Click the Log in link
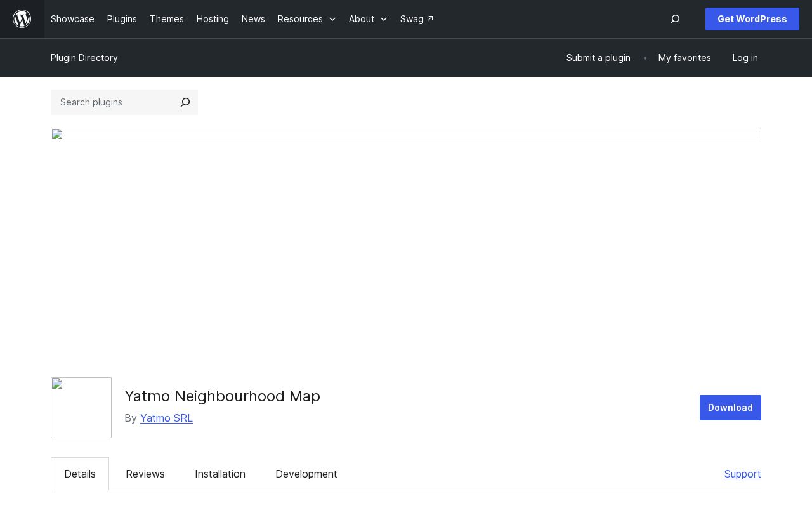Image resolution: width=812 pixels, height=508 pixels. click(x=745, y=58)
